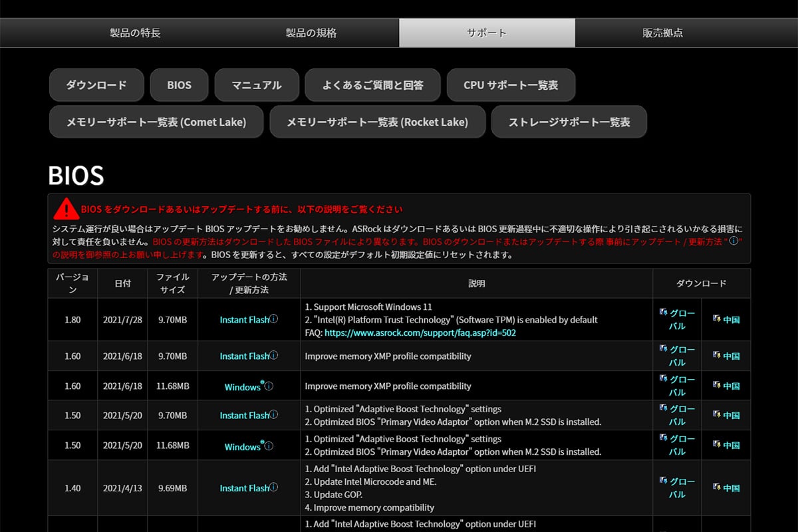Click info icon beside Instant Flash for 1.50 9.70MB
This screenshot has width=798, height=532.
[274, 415]
